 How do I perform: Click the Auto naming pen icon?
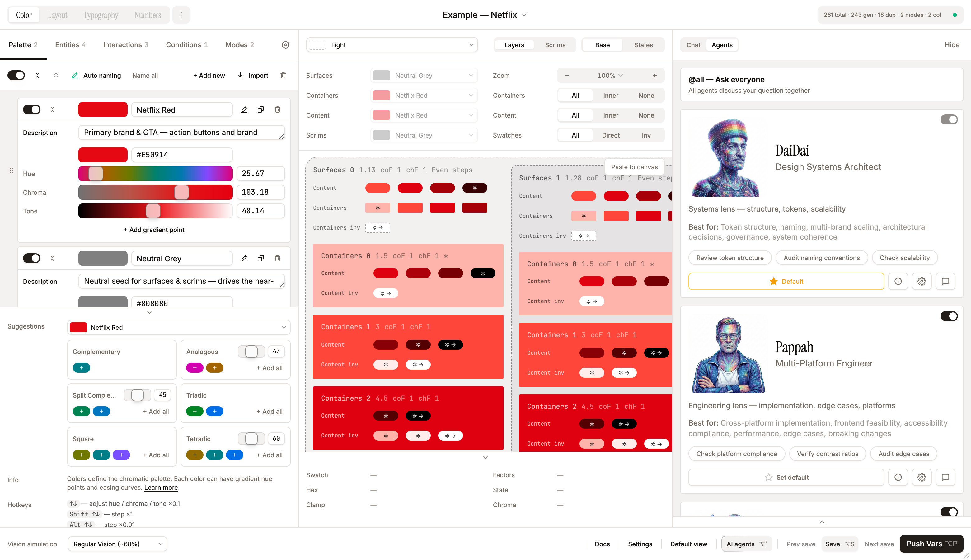coord(75,75)
